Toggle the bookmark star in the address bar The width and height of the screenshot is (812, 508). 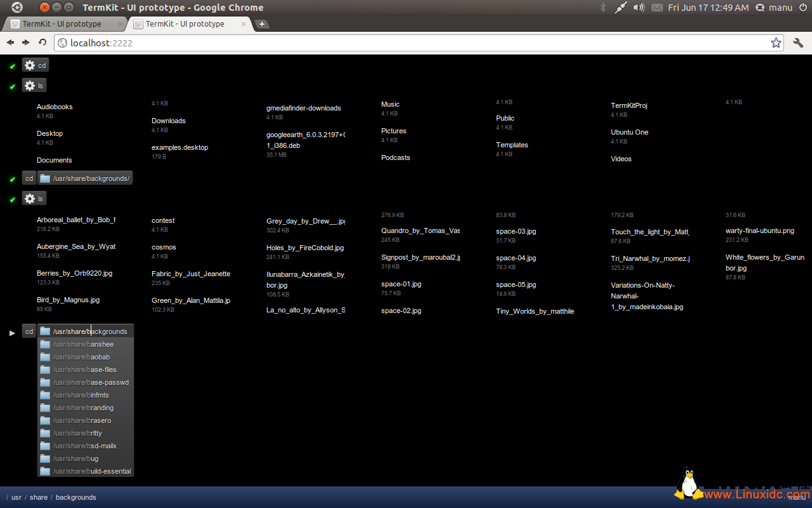point(776,43)
